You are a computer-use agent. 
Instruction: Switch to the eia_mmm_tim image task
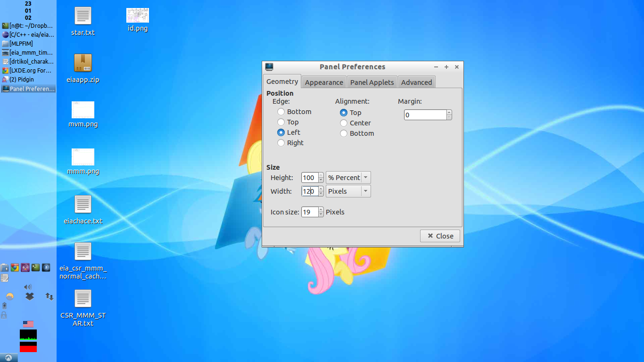(28, 53)
